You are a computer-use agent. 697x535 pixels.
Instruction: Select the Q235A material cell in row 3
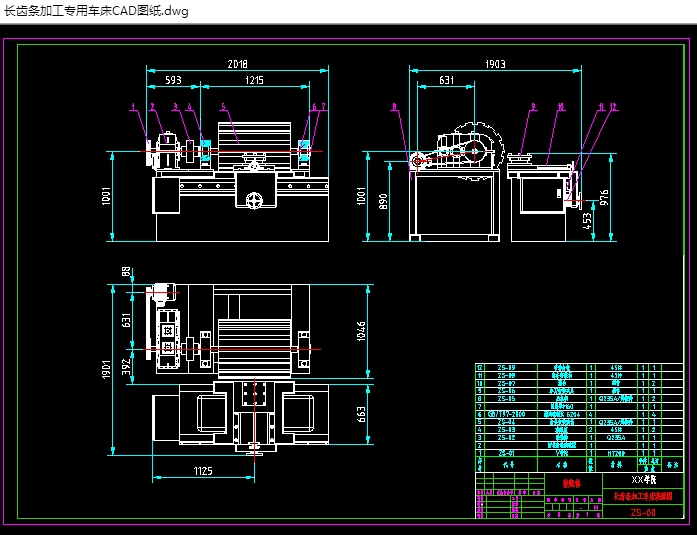tap(616, 438)
